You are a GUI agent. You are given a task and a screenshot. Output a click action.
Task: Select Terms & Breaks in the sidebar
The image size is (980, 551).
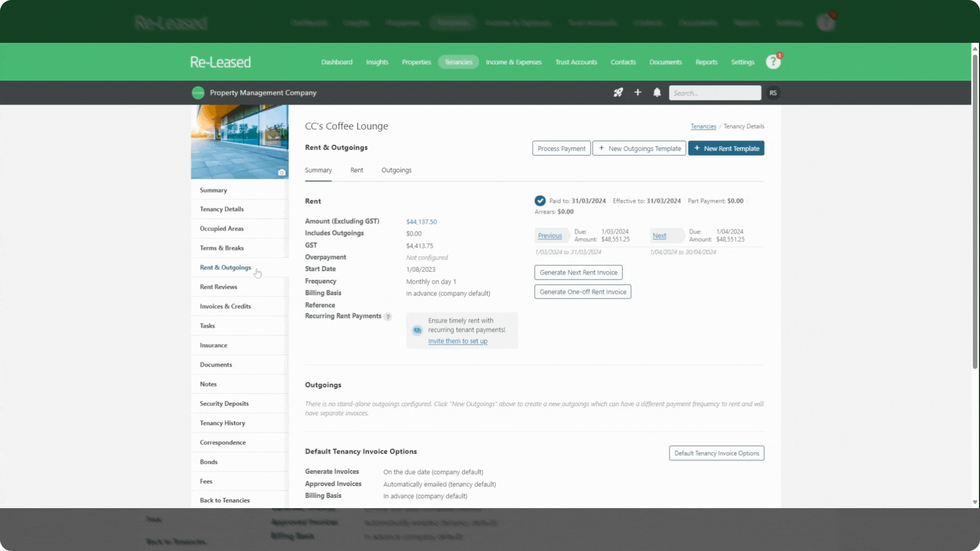click(x=239, y=248)
